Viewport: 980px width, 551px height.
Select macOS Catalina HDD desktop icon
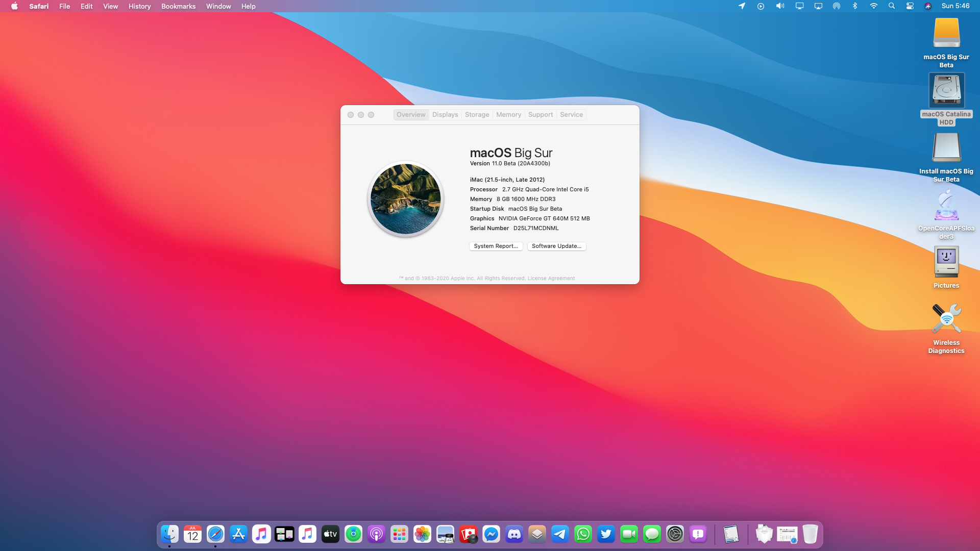[x=946, y=90]
